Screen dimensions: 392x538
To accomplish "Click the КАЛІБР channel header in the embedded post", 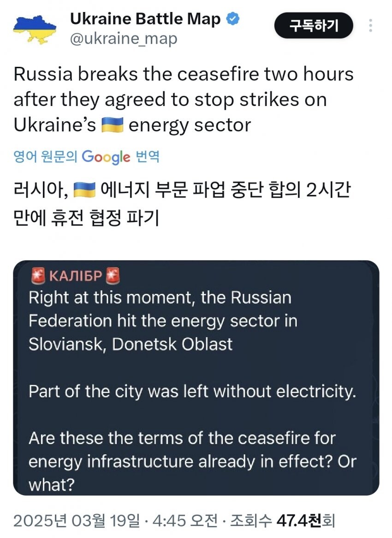I will pyautogui.click(x=76, y=274).
